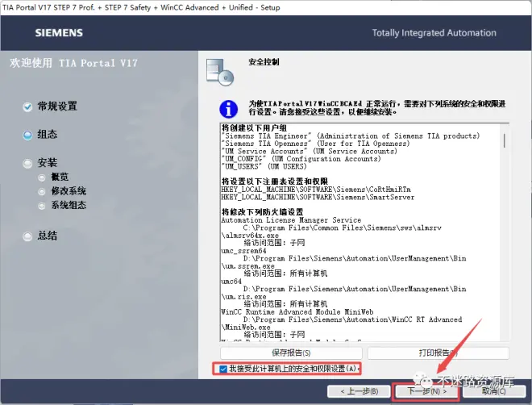Image resolution: width=532 pixels, height=405 pixels.
Task: Select the 总结 step label
Action: click(x=48, y=236)
